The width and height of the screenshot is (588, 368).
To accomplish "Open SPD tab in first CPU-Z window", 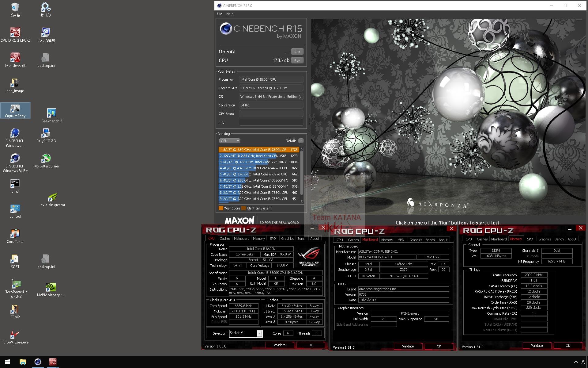I will click(273, 239).
